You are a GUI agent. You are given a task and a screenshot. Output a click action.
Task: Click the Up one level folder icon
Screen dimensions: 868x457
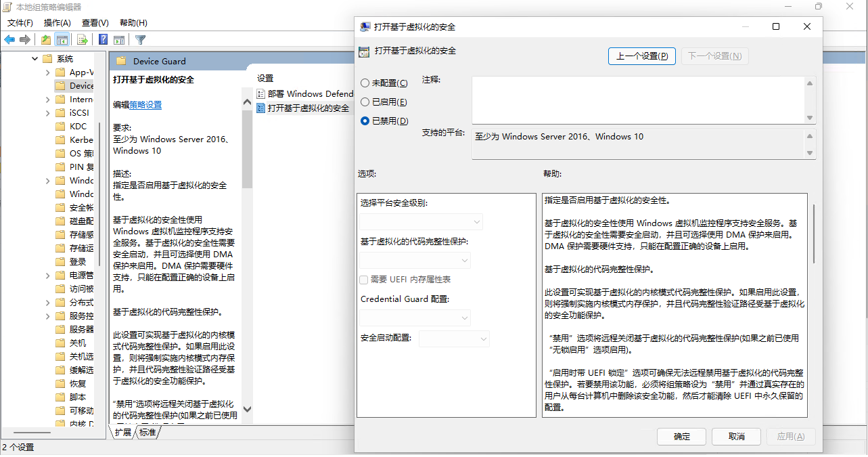(x=45, y=40)
